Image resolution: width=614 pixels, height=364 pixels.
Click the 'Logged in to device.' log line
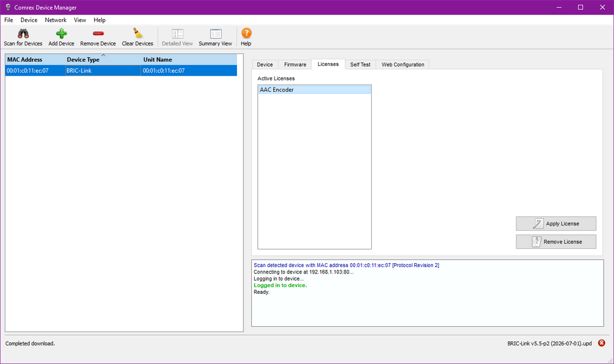click(281, 285)
